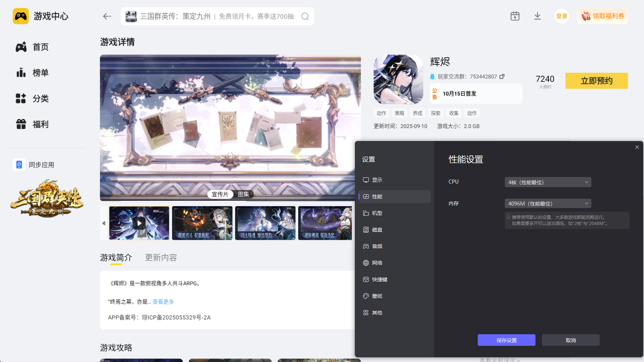Open the 快捷键 shortcut key settings

point(379,279)
